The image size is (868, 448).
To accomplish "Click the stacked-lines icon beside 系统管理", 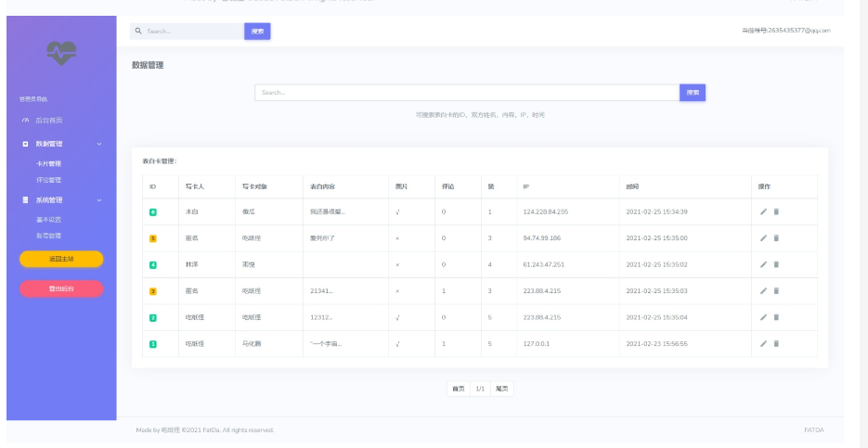I will [x=25, y=199].
